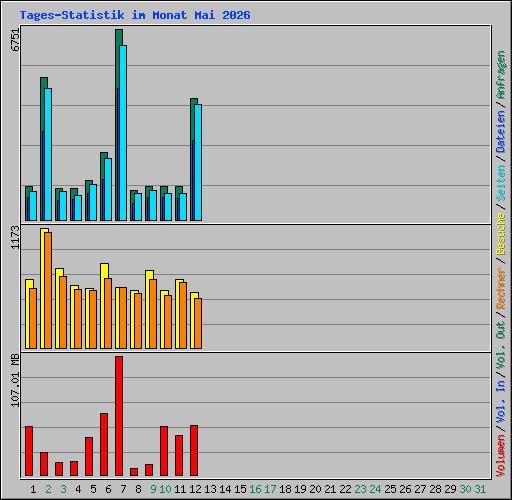
Task: Click the day 31 label on x-axis
Action: tap(480, 489)
